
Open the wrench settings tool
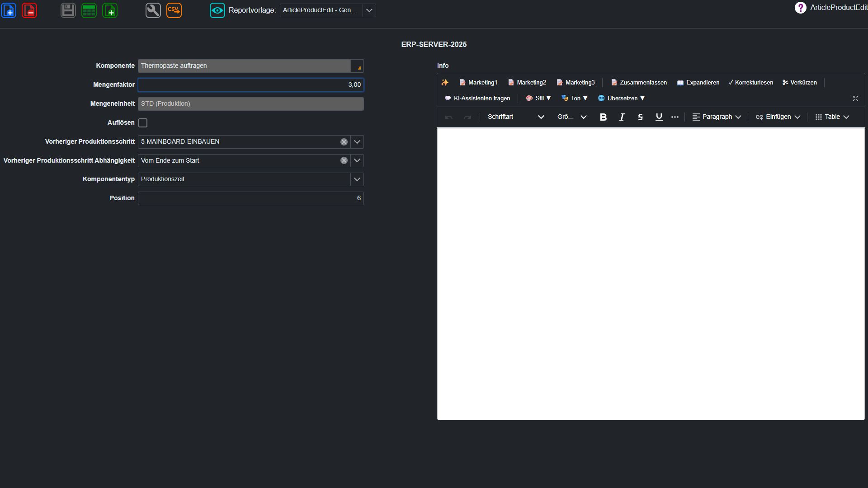153,10
